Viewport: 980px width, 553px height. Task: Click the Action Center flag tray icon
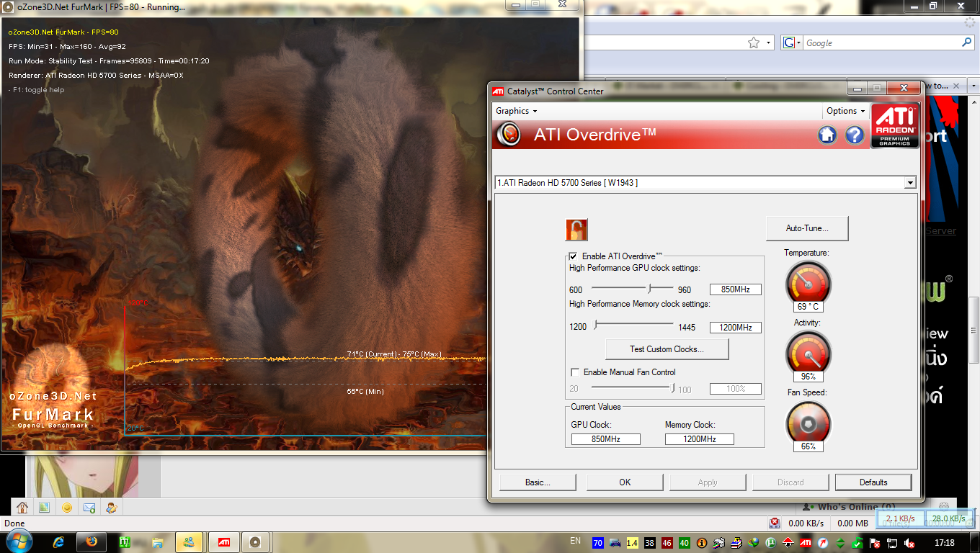pyautogui.click(x=875, y=543)
